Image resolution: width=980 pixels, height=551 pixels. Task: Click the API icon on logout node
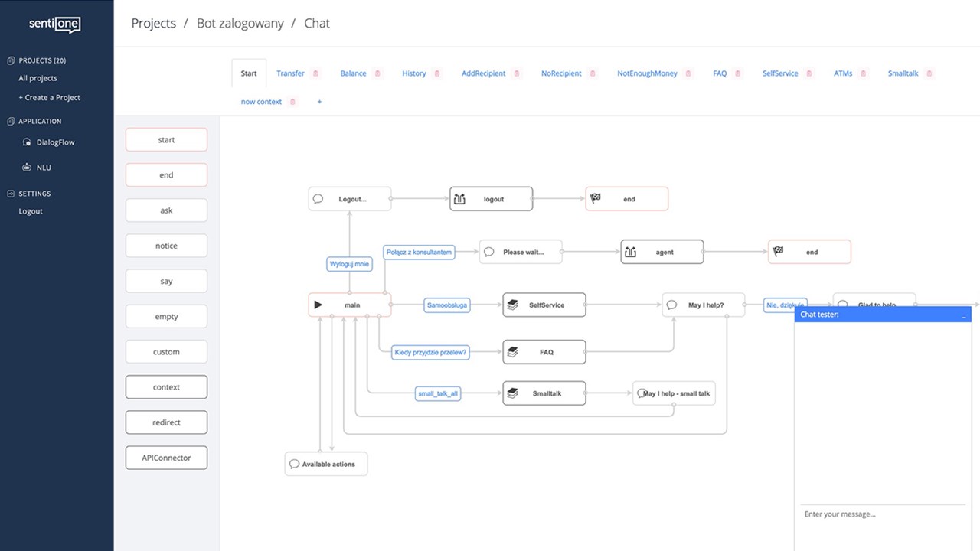coord(459,199)
